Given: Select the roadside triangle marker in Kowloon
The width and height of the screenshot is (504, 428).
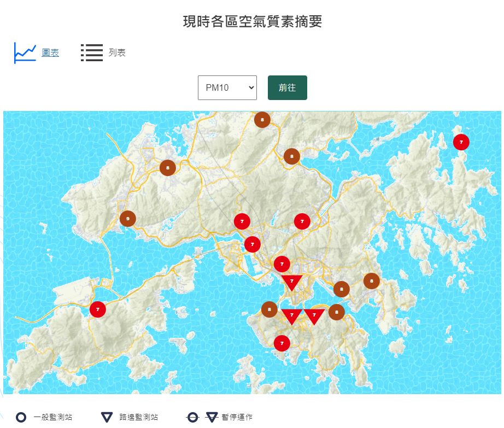Looking at the screenshot, I should [291, 282].
